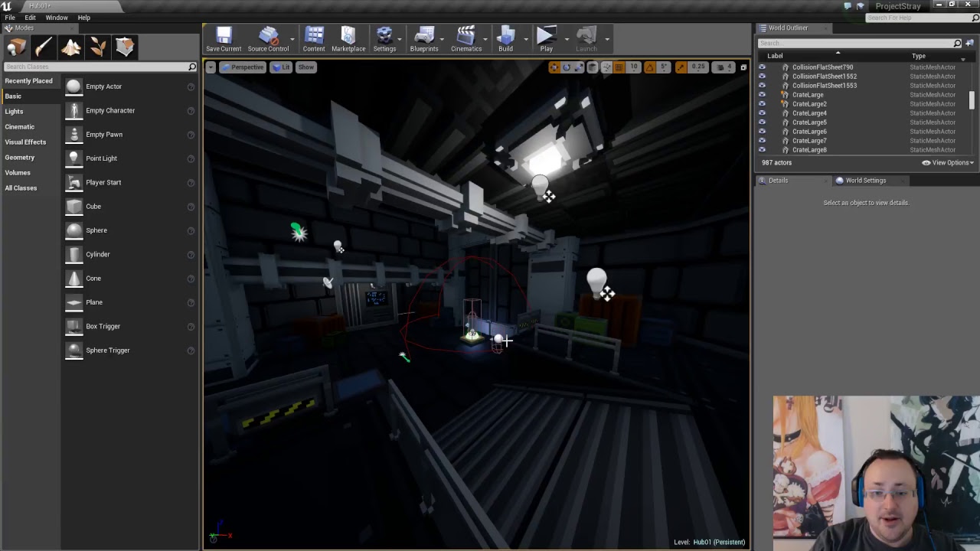980x551 pixels.
Task: Hide CollisionFlatSheet790 using its eye icon
Action: pos(762,67)
